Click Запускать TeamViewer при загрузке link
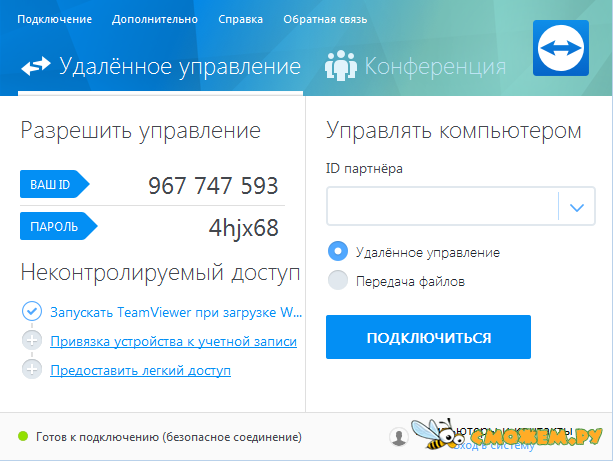The image size is (613, 461). tap(176, 312)
